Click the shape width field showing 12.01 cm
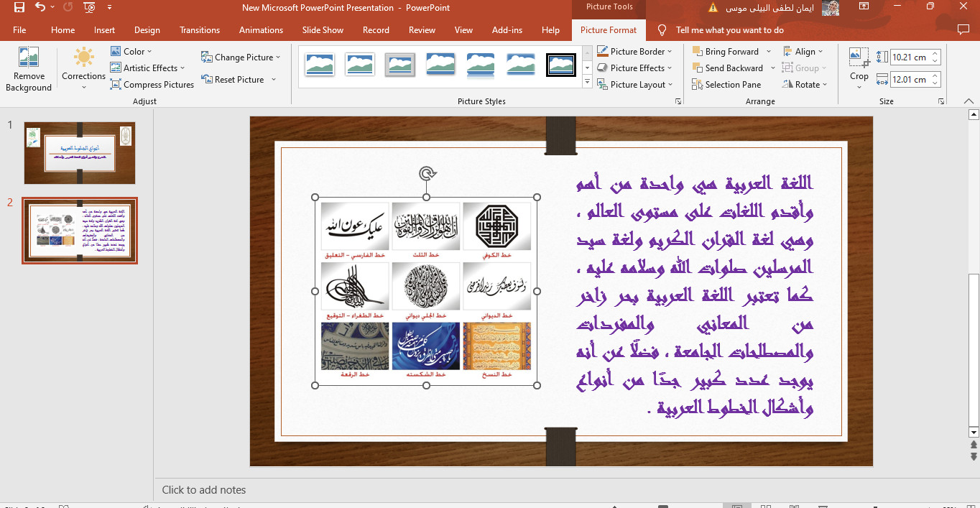Screen dimensions: 980x508 tap(910, 80)
